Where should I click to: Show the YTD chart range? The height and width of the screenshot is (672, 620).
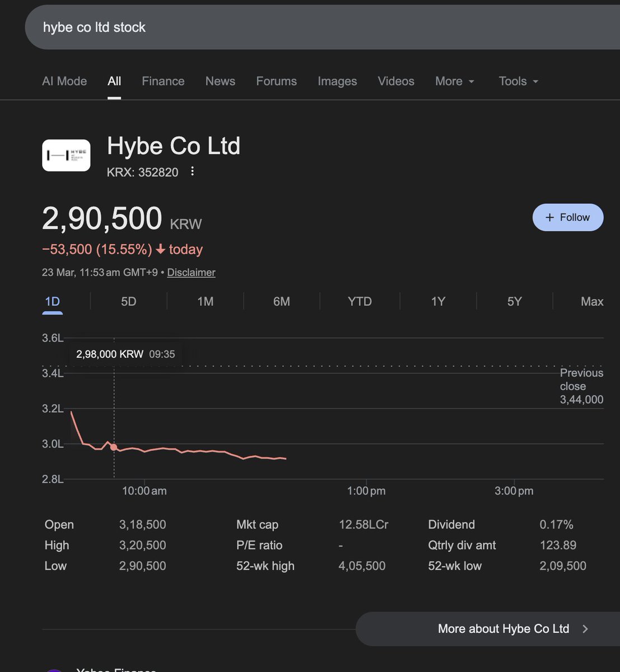point(360,301)
